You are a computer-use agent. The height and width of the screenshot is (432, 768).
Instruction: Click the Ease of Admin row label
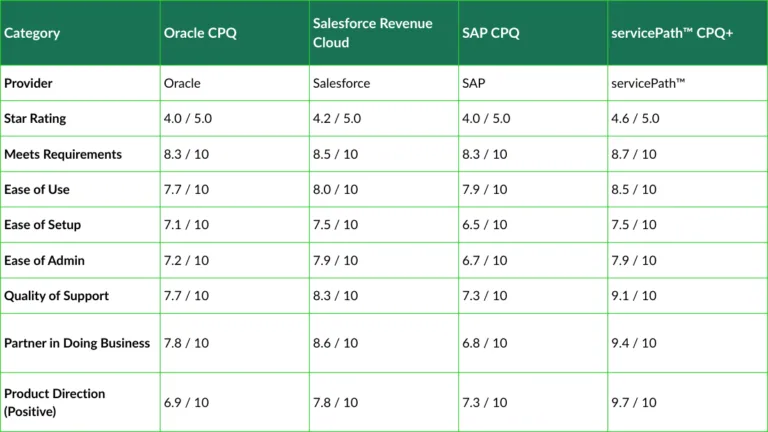(44, 260)
